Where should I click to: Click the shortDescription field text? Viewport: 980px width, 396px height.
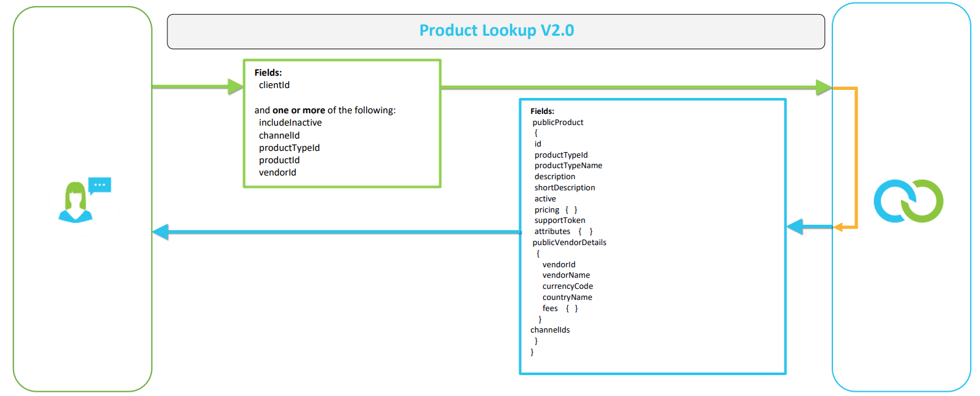point(565,188)
